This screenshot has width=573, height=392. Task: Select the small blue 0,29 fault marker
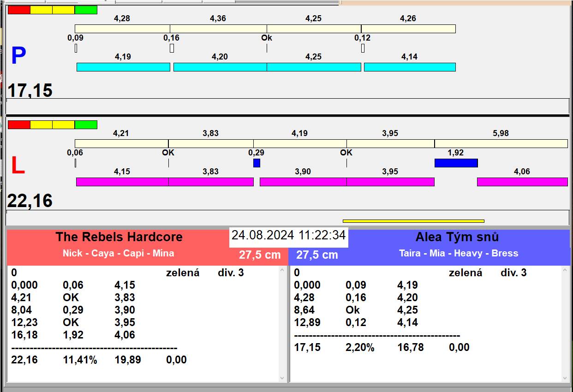[x=257, y=163]
